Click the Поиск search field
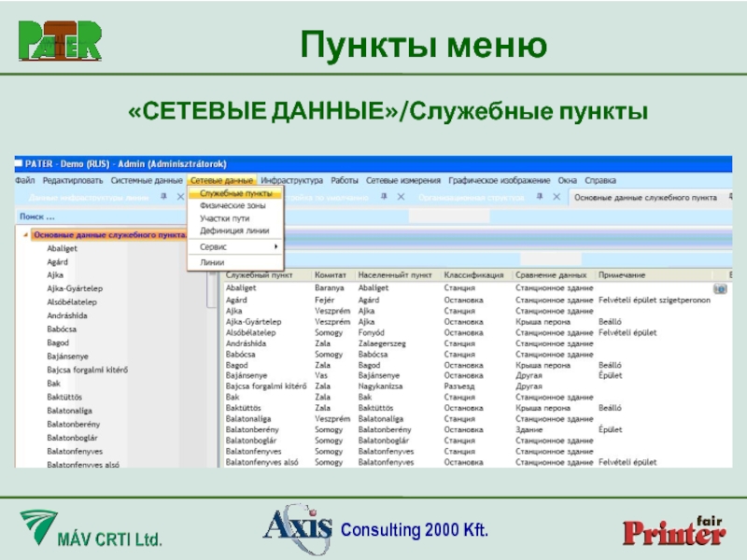The height and width of the screenshot is (560, 747). point(101,217)
